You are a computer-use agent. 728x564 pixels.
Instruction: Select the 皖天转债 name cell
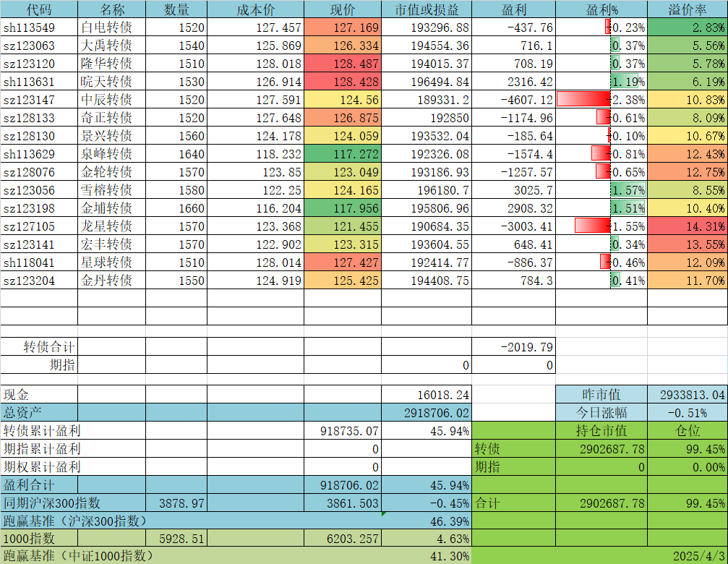click(112, 82)
